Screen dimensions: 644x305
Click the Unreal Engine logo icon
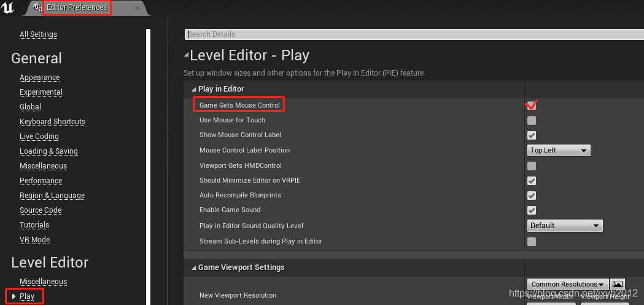coord(7,7)
